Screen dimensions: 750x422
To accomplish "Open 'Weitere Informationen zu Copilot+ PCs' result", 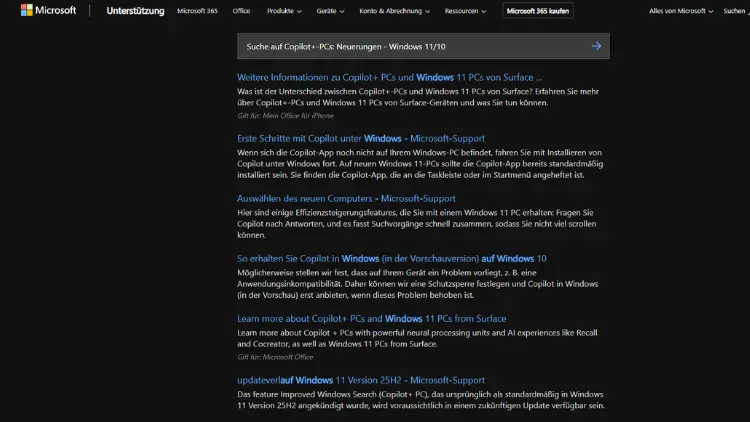I will tap(389, 77).
